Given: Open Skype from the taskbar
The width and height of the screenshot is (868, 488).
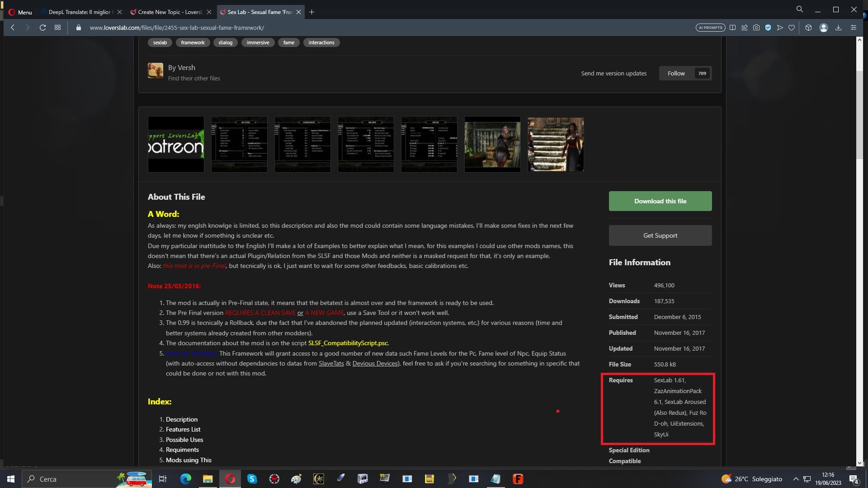Looking at the screenshot, I should [x=252, y=479].
